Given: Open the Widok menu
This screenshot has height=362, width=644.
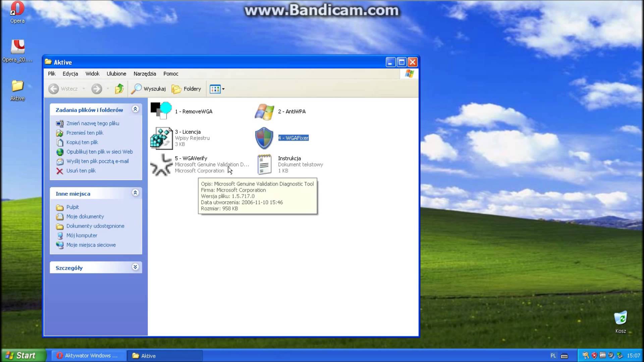Looking at the screenshot, I should [x=92, y=74].
